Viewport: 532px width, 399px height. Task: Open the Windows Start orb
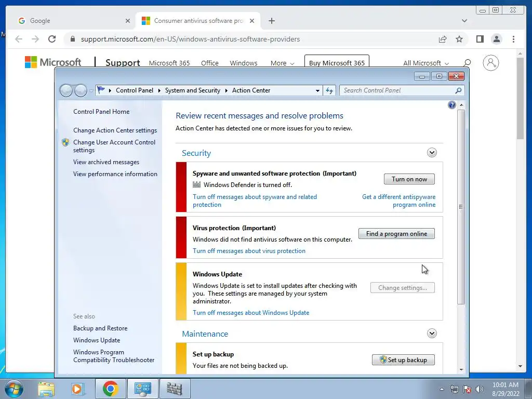[x=14, y=389]
